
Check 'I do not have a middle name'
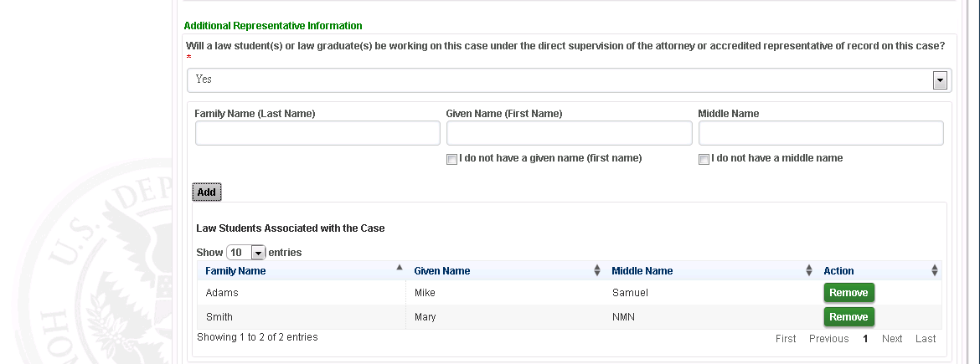pyautogui.click(x=704, y=159)
